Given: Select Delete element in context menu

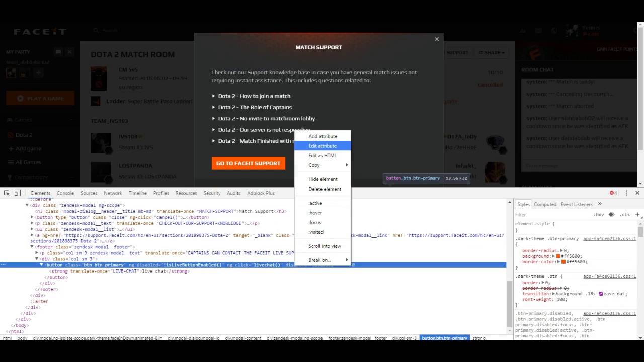Looking at the screenshot, I should click(323, 189).
